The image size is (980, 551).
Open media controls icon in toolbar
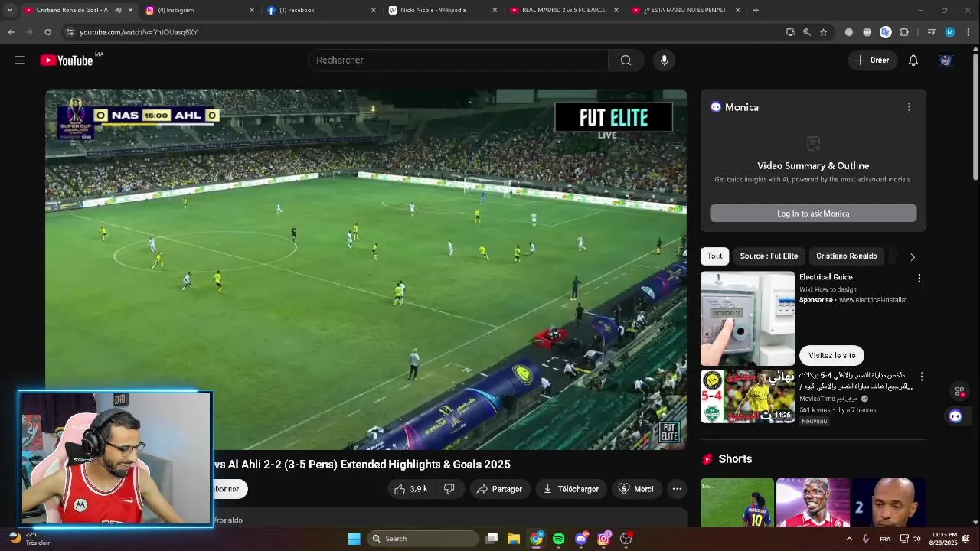(931, 32)
